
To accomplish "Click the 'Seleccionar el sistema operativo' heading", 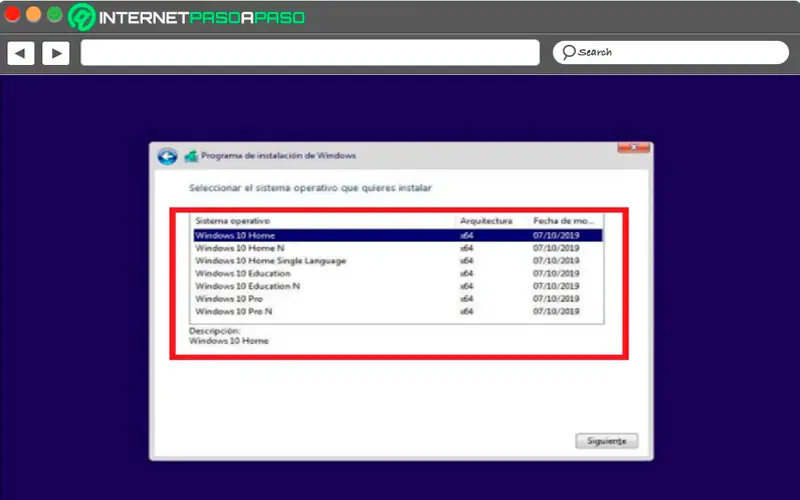I will click(310, 188).
